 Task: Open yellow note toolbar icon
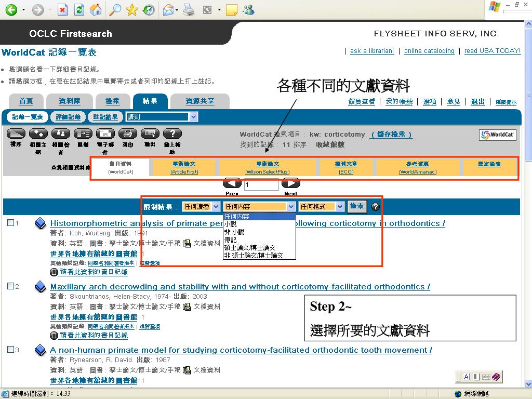231,10
